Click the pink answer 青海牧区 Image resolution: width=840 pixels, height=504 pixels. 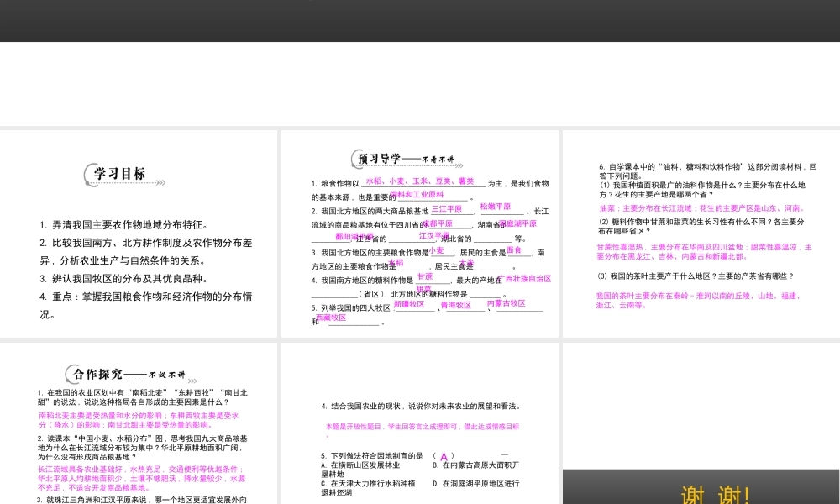tap(457, 305)
